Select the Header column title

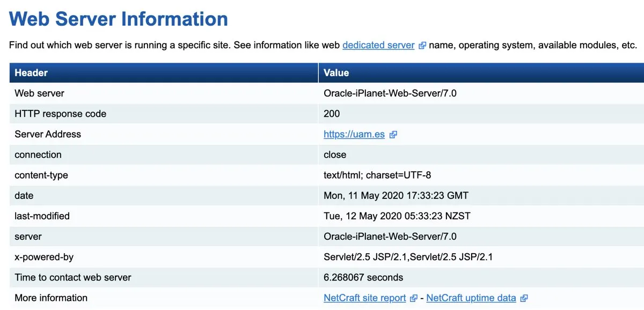(31, 73)
